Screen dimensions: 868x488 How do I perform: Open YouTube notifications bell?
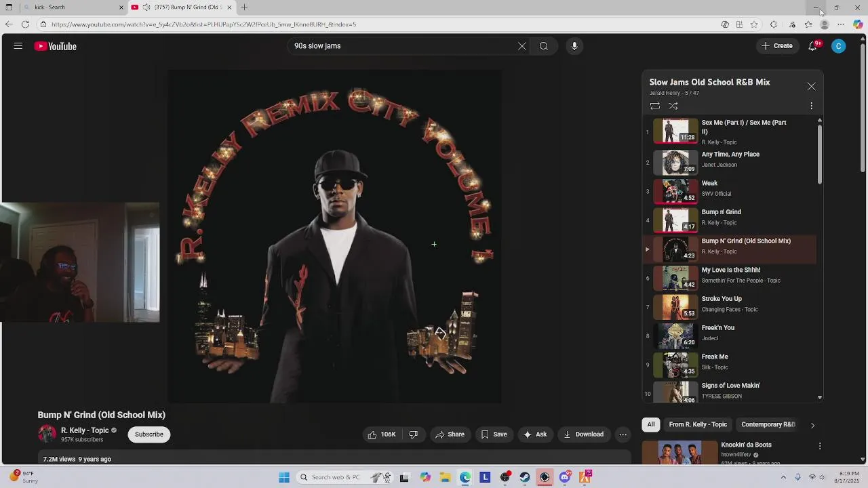click(x=813, y=46)
